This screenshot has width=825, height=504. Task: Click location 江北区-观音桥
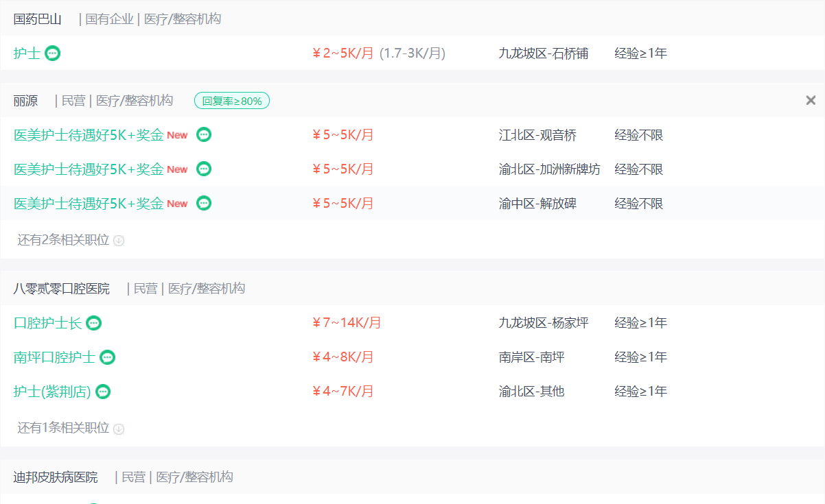[x=537, y=135]
